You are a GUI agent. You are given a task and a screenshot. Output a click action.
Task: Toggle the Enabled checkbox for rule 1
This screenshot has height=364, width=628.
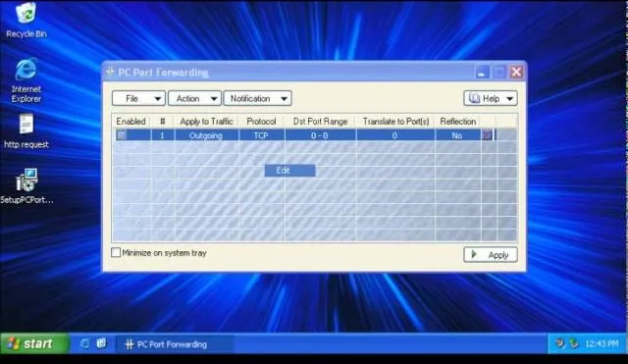tap(122, 135)
